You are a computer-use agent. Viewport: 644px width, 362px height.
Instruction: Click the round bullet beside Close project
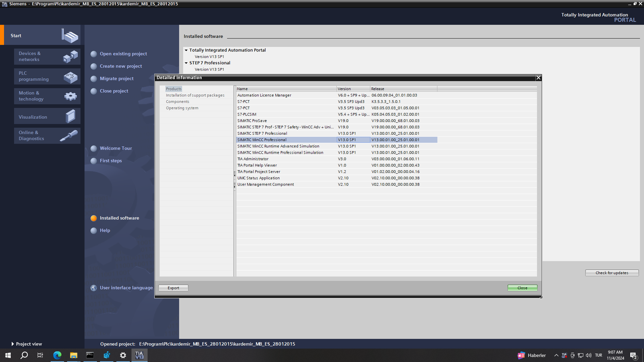[94, 91]
